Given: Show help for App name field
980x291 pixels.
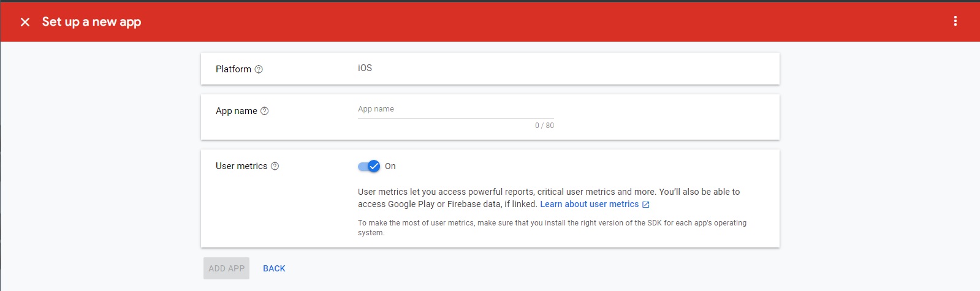Looking at the screenshot, I should click(x=265, y=111).
